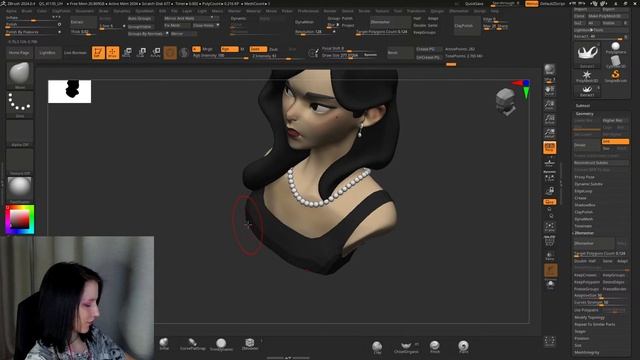This screenshot has height=360, width=640.
Task: Toggle the Floor grid icon
Action: pyautogui.click(x=550, y=164)
